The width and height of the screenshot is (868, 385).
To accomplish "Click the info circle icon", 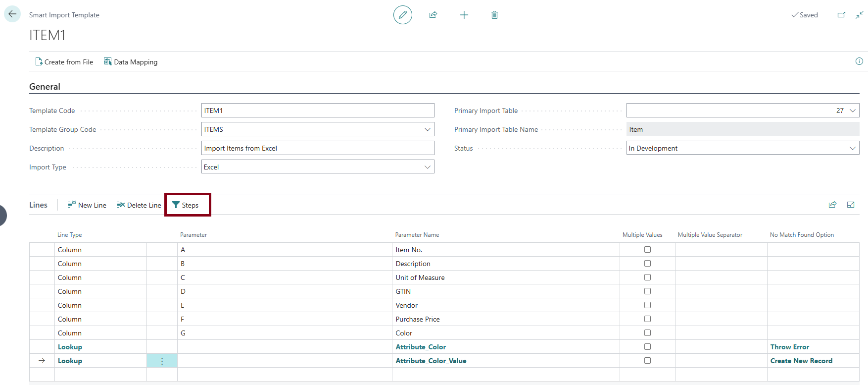I will click(859, 61).
